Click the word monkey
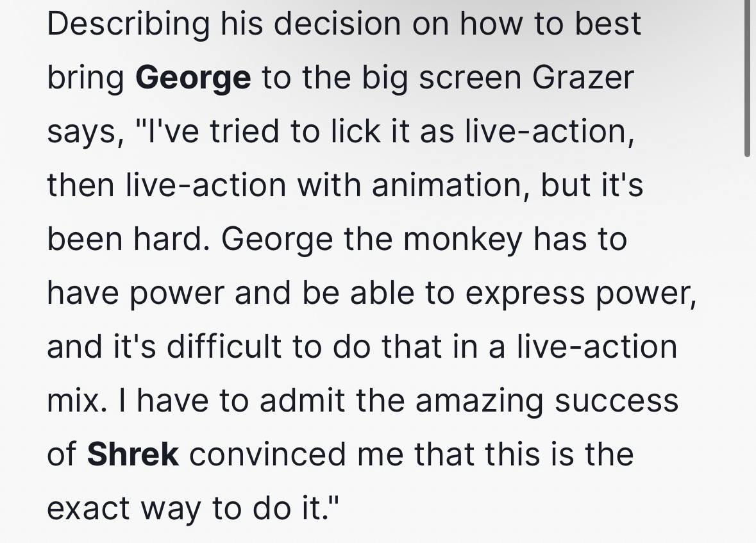This screenshot has height=543, width=756. pos(463,239)
